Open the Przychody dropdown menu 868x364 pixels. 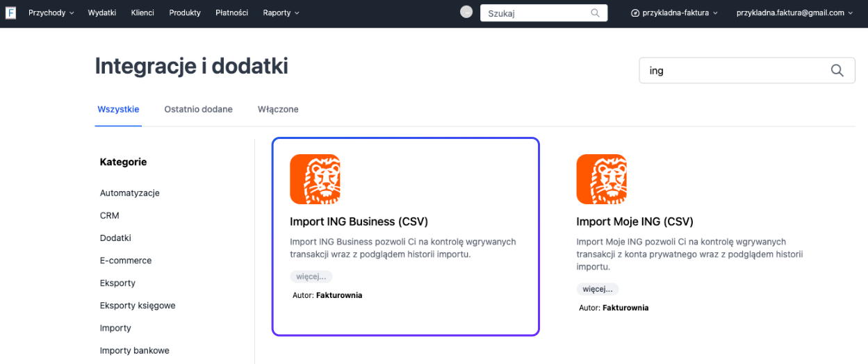[51, 13]
